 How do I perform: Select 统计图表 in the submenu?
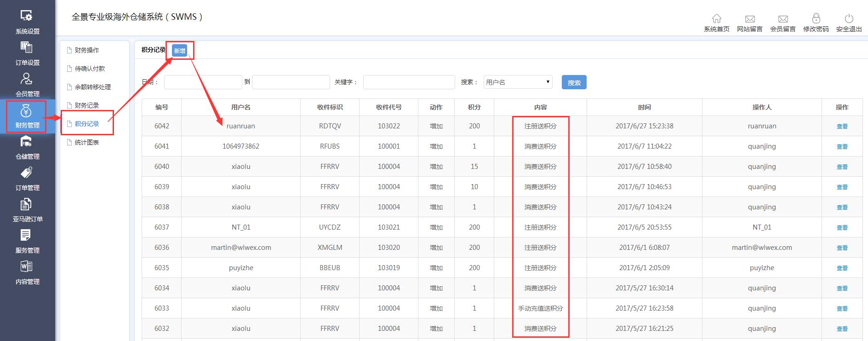[x=86, y=142]
